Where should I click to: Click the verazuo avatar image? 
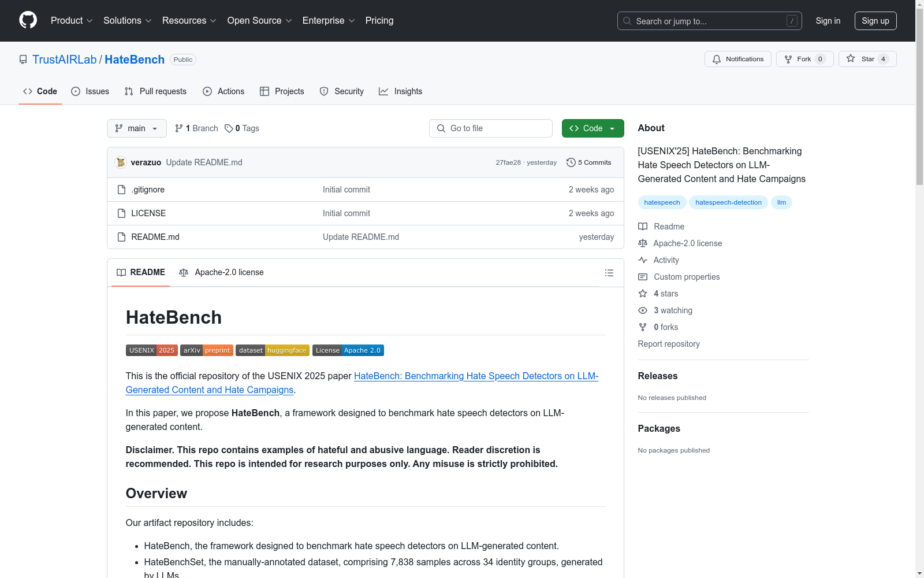(x=121, y=162)
